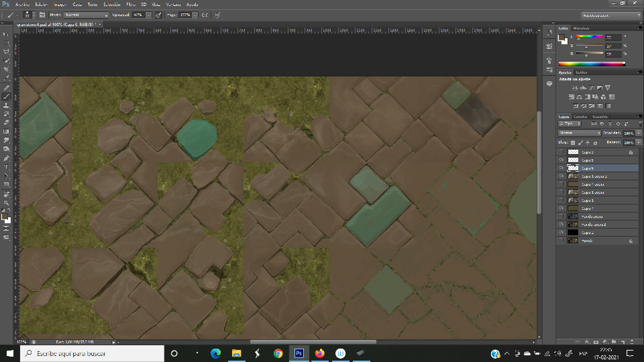Hide the Capa 6 layer
Viewport: 644px width, 362px height.
coord(561,168)
